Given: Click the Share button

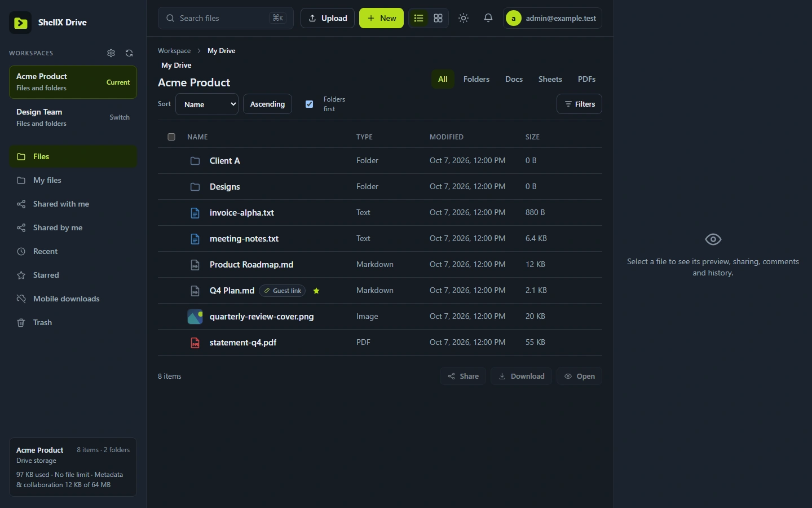Looking at the screenshot, I should [x=463, y=376].
